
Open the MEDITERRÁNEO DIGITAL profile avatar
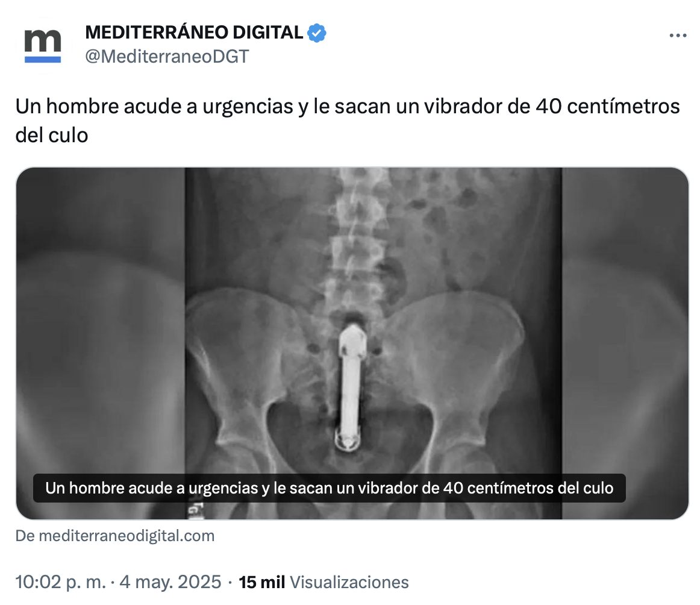42,45
